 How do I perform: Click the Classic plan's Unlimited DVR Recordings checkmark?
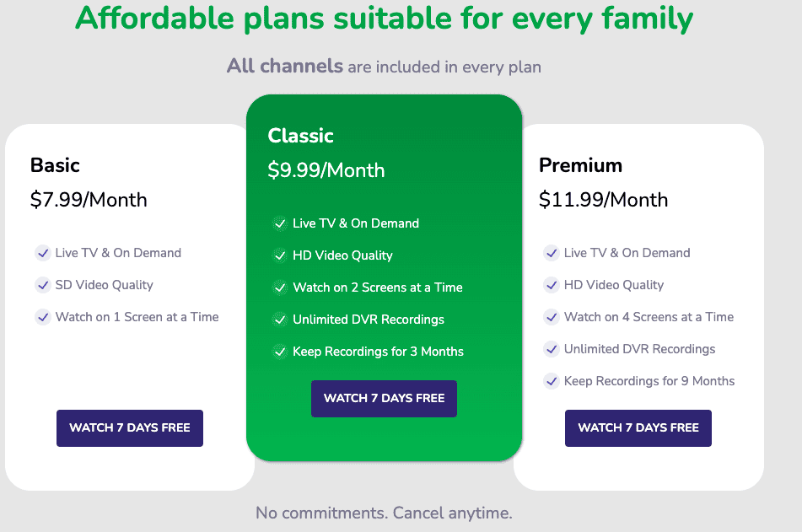[x=280, y=320]
